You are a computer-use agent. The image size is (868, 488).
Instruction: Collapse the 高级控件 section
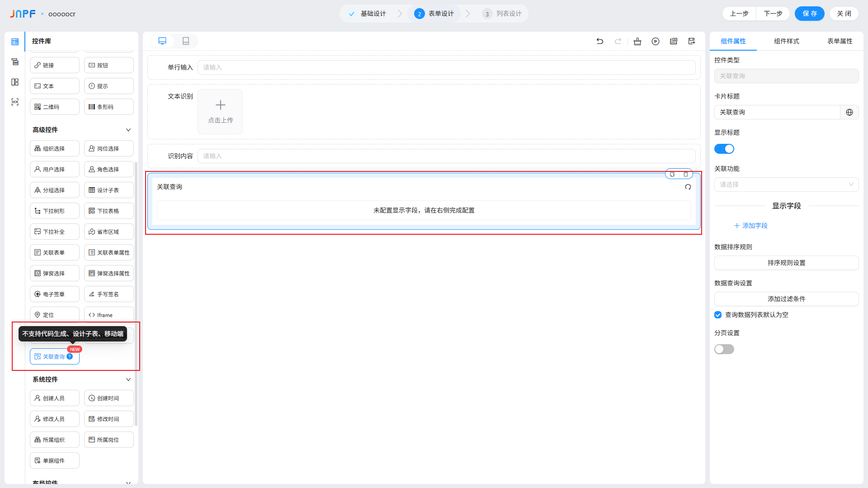(x=128, y=130)
